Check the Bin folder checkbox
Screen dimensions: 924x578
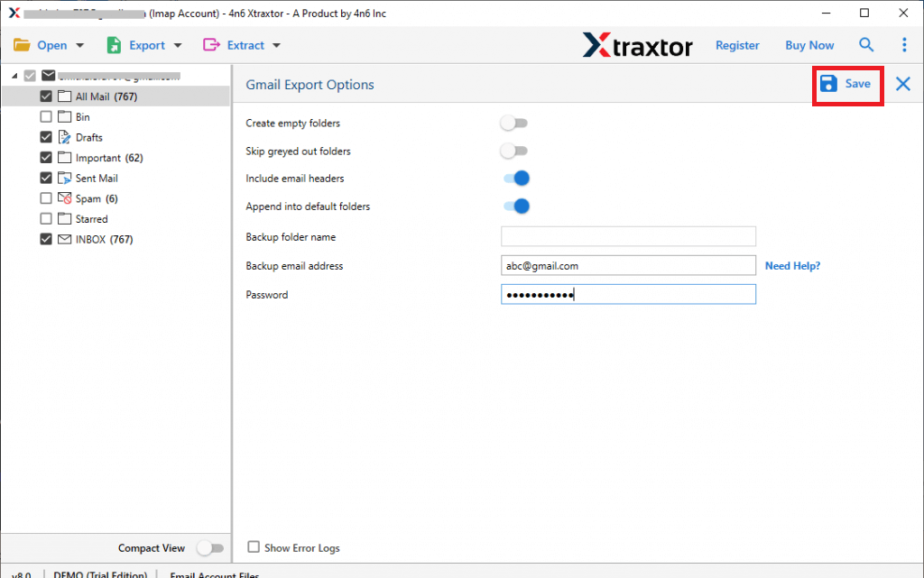pos(46,116)
